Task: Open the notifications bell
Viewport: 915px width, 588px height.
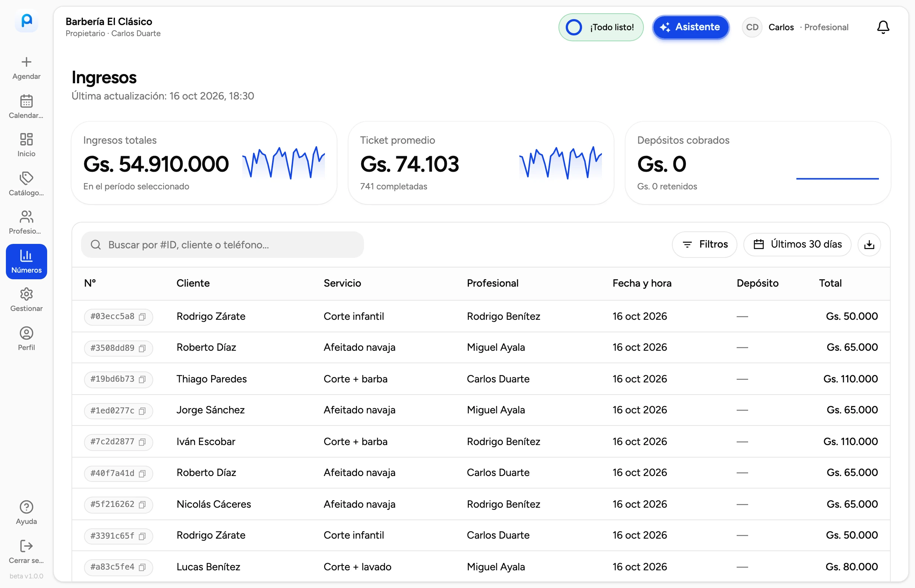Action: 883,27
